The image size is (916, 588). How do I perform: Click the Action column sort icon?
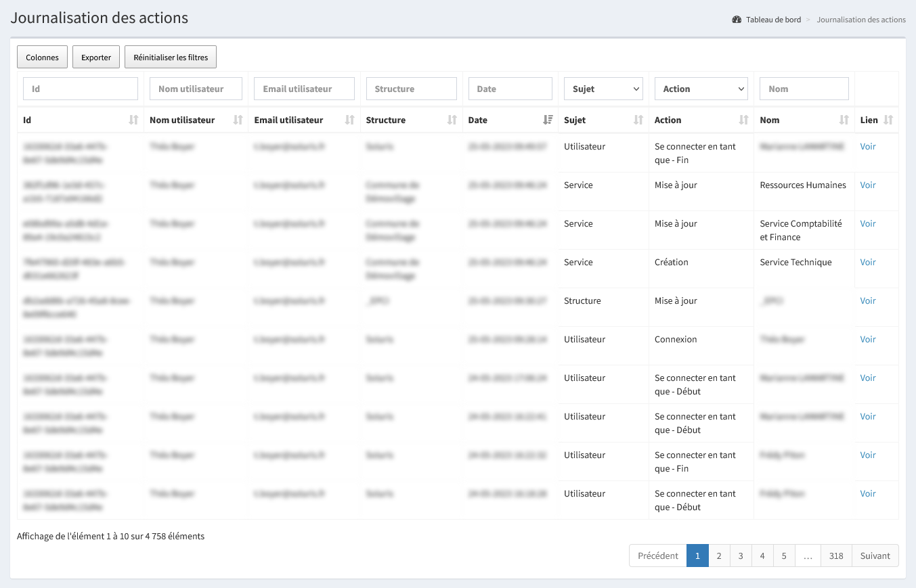coord(743,120)
